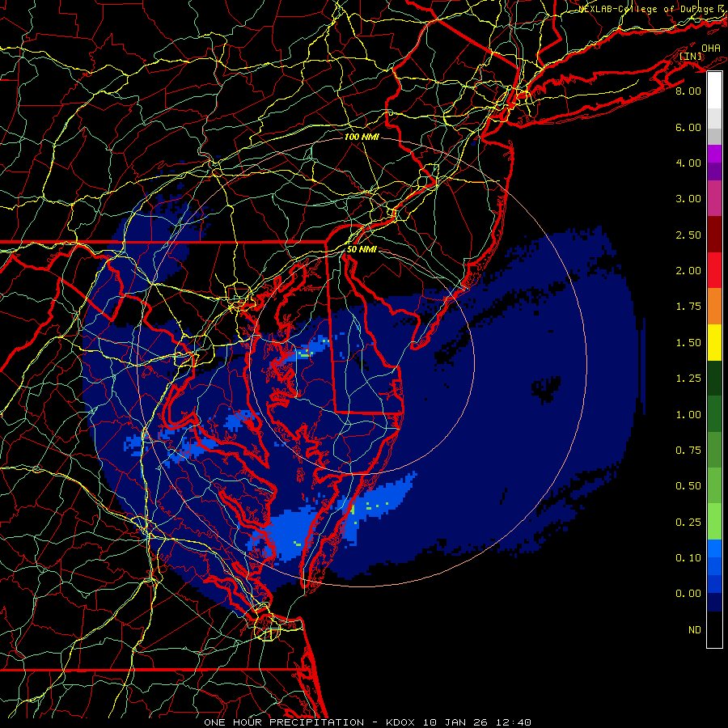Click the "8.00" scale label

click(x=688, y=91)
